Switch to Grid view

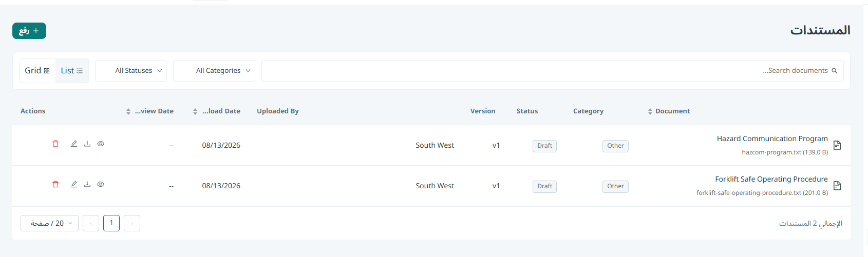[x=37, y=71]
